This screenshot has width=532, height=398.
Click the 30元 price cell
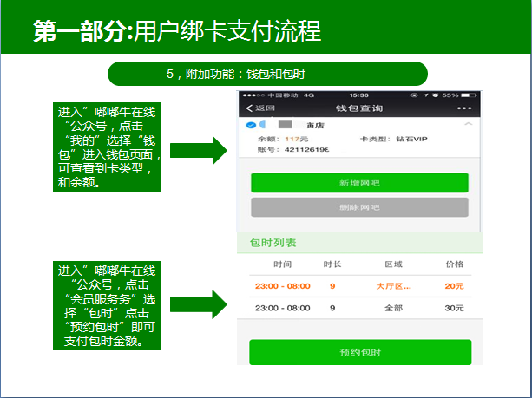click(454, 308)
